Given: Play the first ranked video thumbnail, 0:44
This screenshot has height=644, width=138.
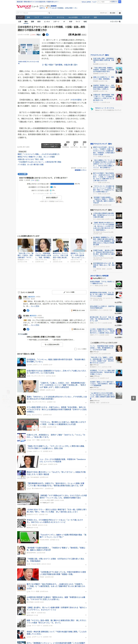Looking at the screenshot, I should click(x=119, y=216).
